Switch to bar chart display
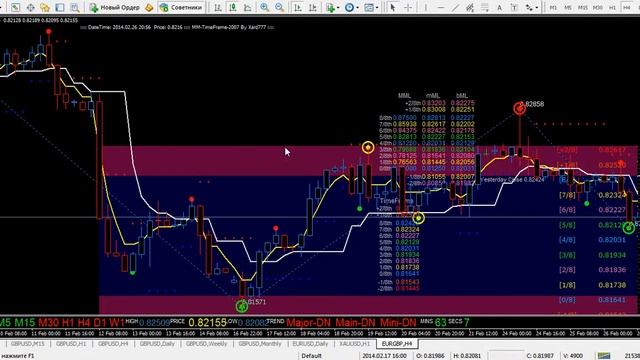Viewport: 640px width, 360px height. (x=218, y=7)
